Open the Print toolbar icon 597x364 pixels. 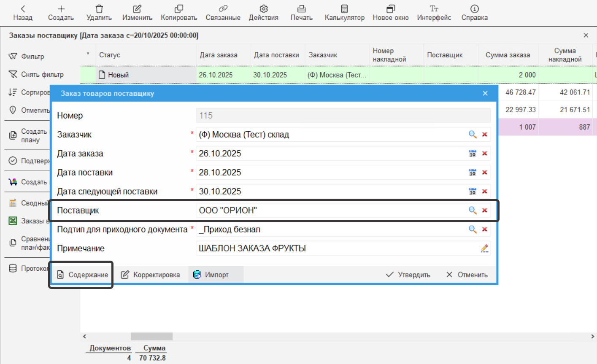tap(301, 9)
